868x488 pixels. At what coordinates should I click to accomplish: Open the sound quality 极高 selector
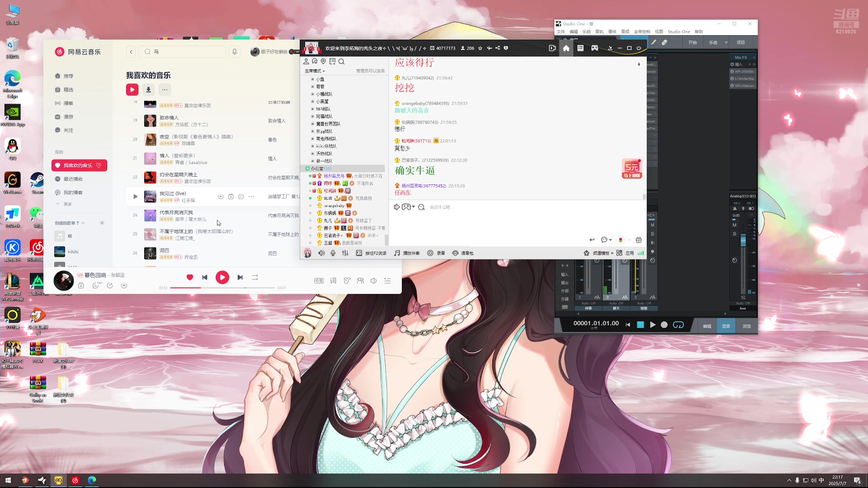tap(319, 281)
